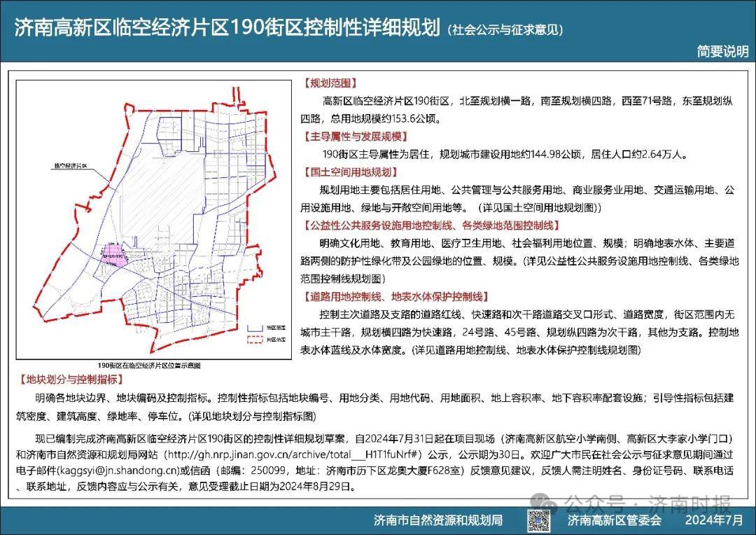Select the blue dashed legend swatch
The width and height of the screenshot is (756, 535).
(254, 328)
